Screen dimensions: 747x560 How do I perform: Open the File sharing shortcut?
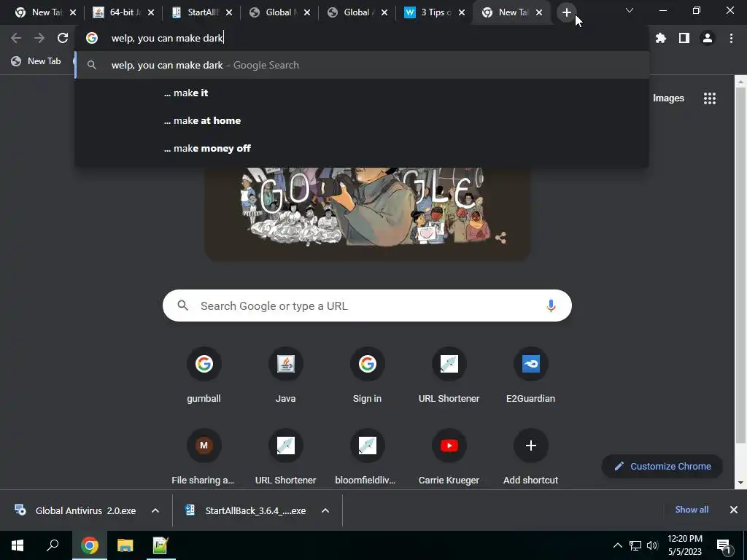[203, 457]
